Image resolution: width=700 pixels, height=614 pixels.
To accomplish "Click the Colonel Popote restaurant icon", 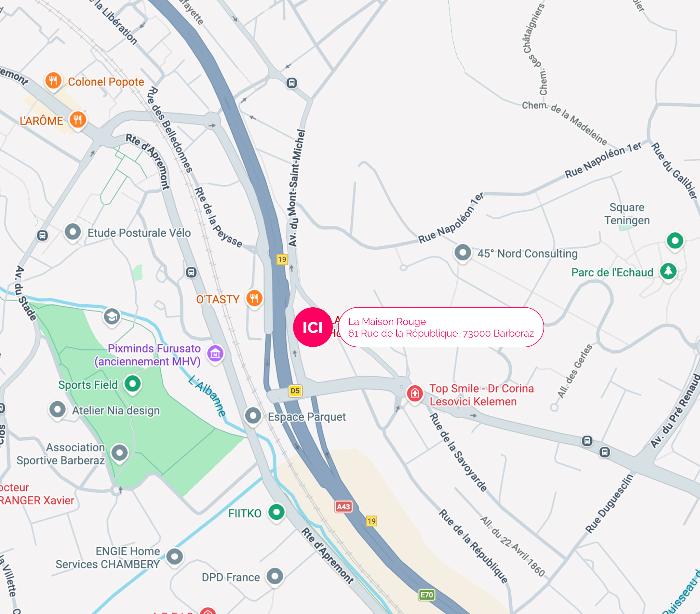I will (53, 82).
